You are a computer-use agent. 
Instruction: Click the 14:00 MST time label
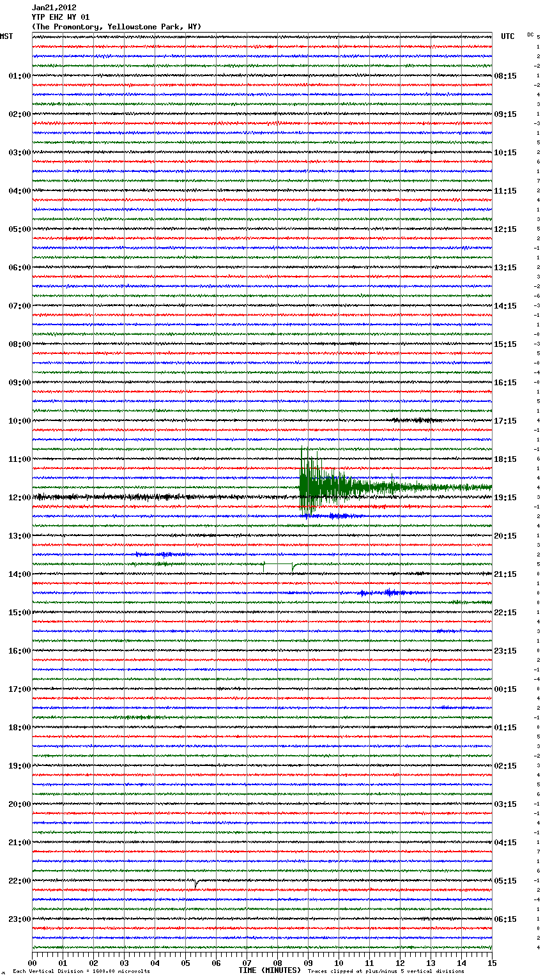[x=20, y=574]
